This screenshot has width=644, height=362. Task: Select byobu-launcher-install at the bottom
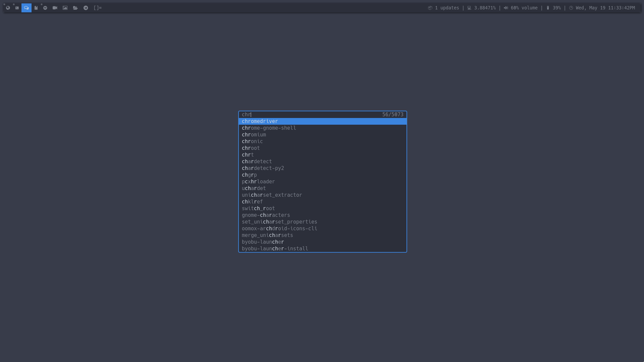[x=323, y=249]
